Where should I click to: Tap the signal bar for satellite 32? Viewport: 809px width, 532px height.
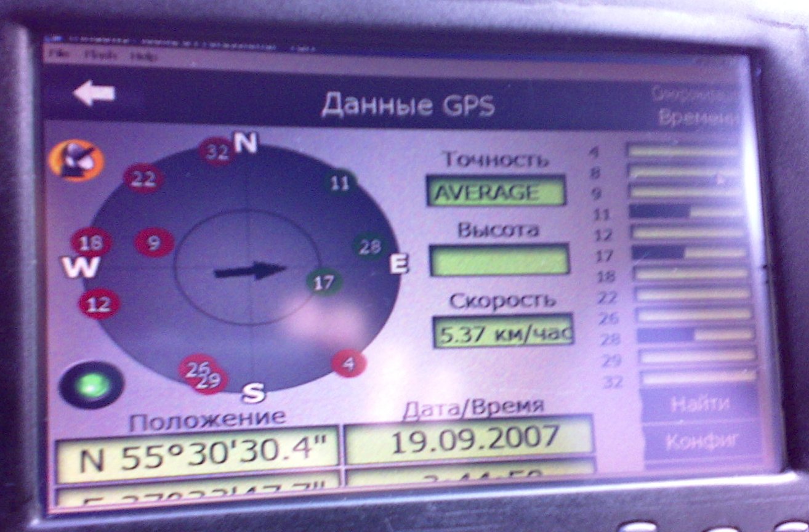[x=699, y=377]
